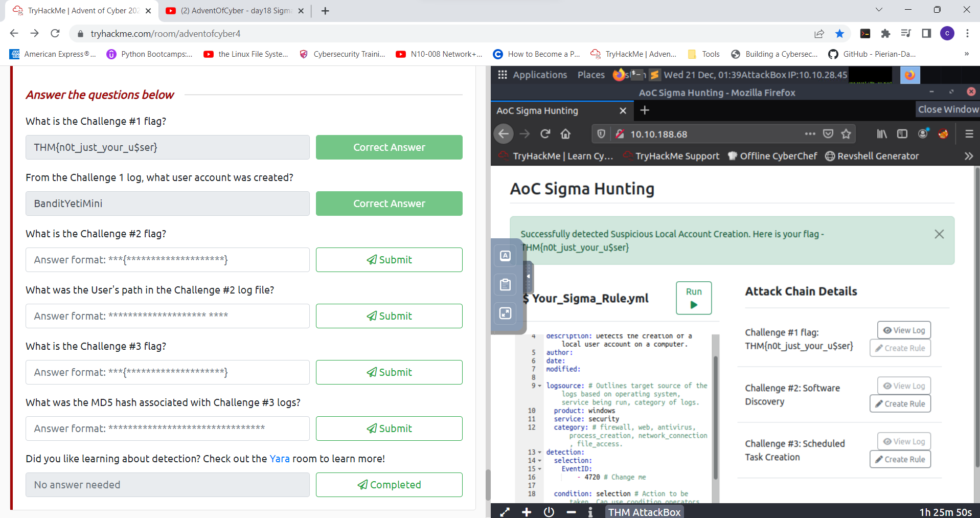Click Firefox bookmark star icon
The width and height of the screenshot is (980, 518).
(846, 134)
